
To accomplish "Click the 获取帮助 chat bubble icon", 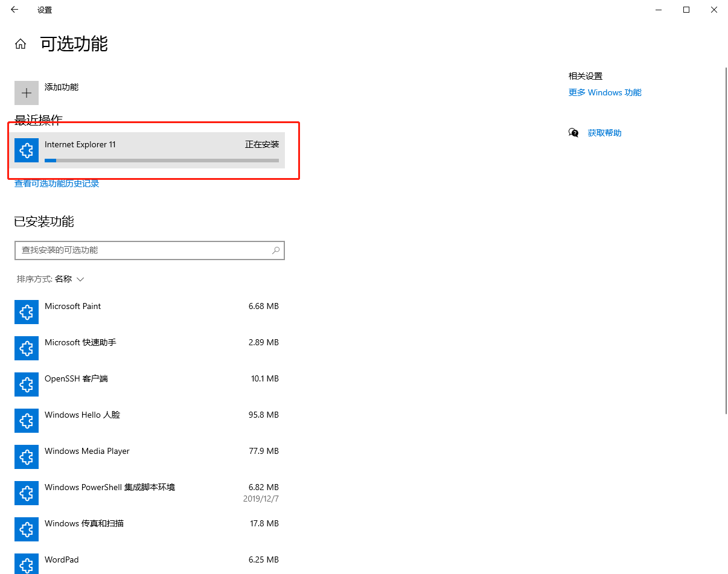I will pyautogui.click(x=573, y=133).
